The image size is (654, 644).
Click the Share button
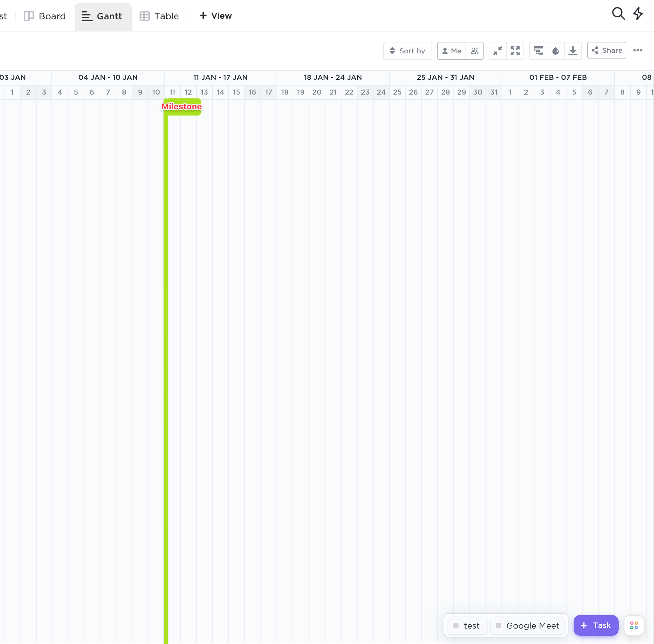(607, 51)
